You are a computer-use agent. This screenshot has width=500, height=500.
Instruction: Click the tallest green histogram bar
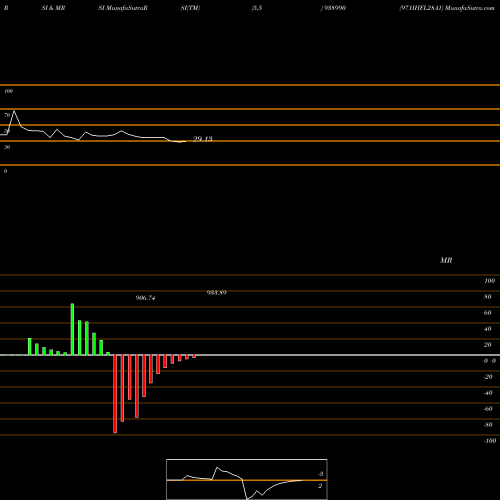pos(72,329)
